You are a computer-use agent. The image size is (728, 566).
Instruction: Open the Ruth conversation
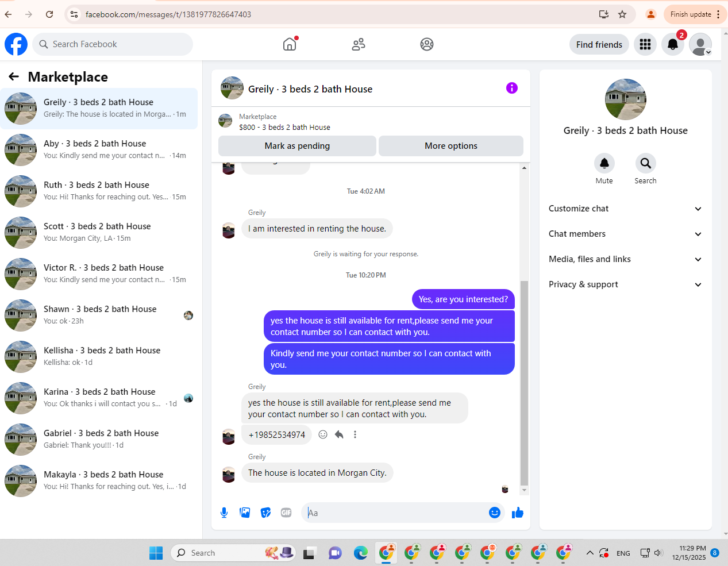[99, 191]
